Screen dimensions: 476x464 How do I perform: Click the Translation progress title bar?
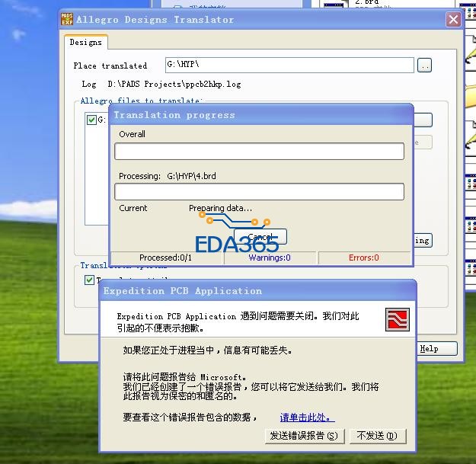pyautogui.click(x=260, y=115)
